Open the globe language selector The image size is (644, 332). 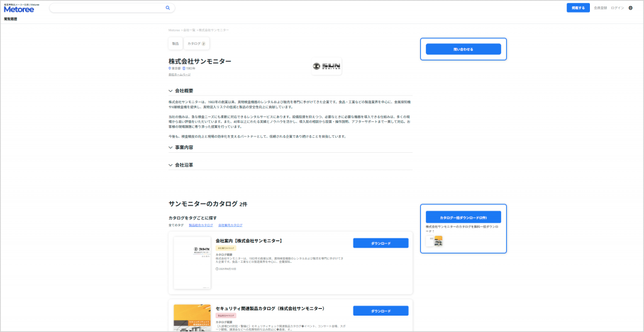coord(630,8)
